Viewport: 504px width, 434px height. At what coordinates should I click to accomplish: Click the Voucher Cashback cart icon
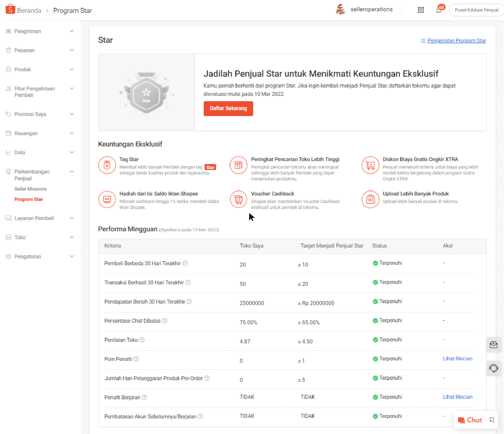pos(239,199)
